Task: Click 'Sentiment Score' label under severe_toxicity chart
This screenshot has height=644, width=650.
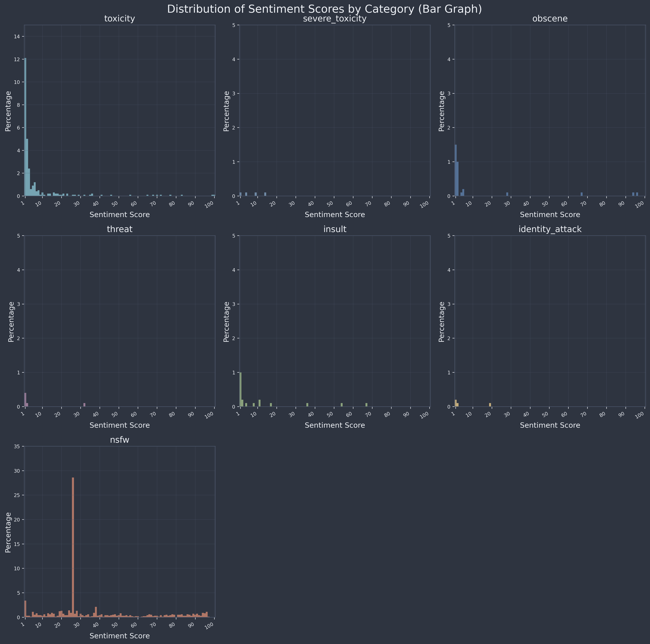Action: tap(335, 214)
